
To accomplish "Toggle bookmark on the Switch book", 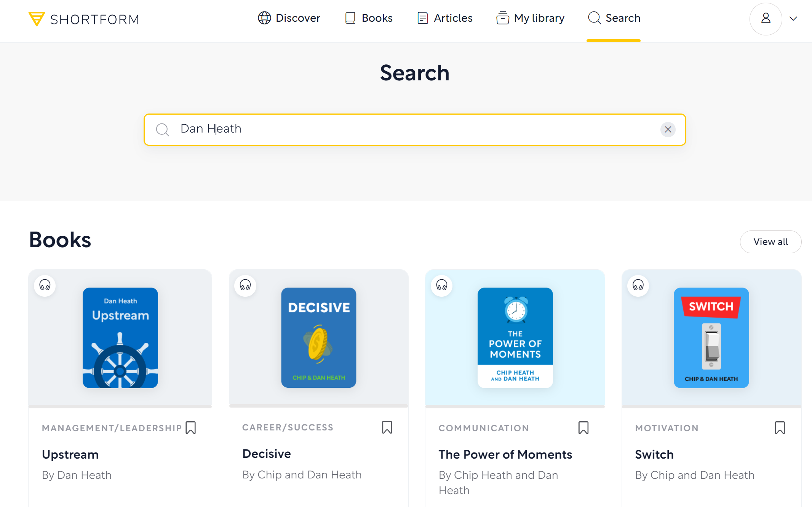I will coord(780,428).
